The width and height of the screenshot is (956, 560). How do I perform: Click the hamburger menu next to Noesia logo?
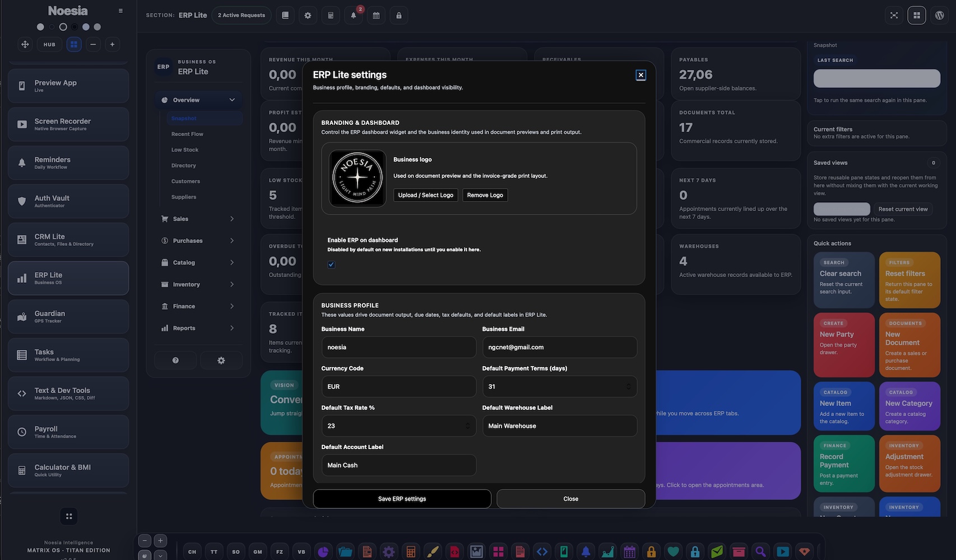(120, 11)
